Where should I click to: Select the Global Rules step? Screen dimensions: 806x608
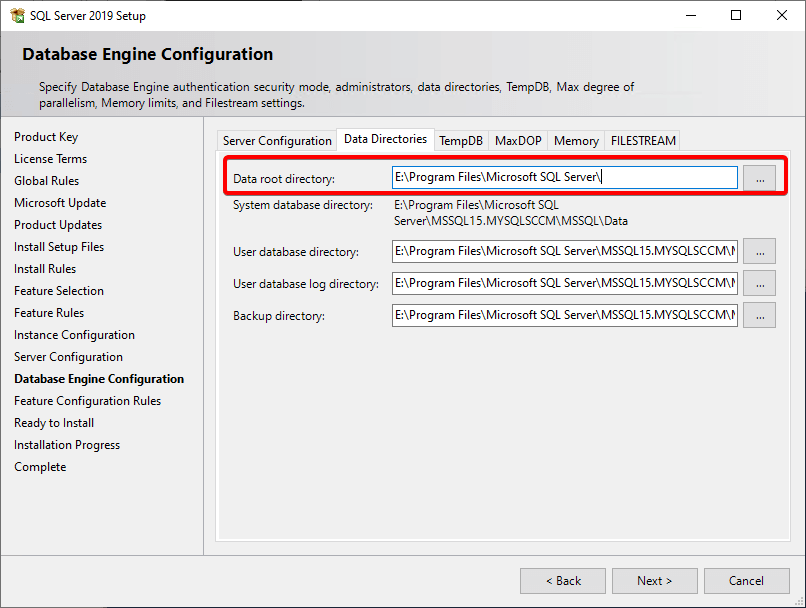coord(47,181)
